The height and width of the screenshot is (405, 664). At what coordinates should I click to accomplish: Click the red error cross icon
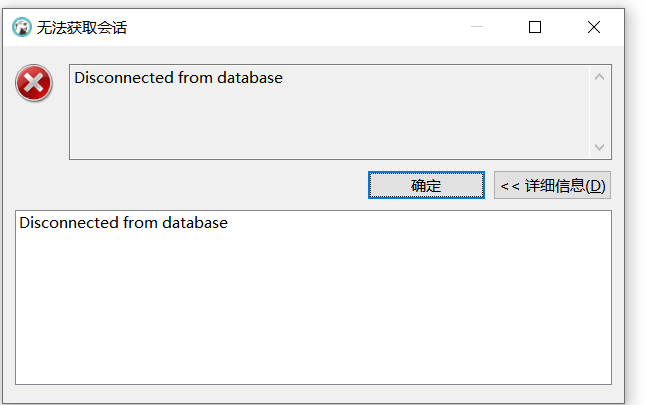coord(34,83)
